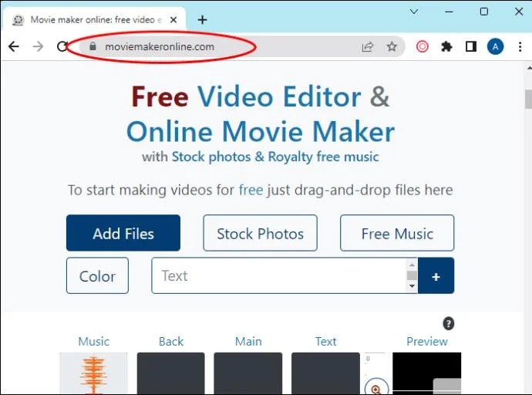The image size is (532, 395).
Task: Click the Color button
Action: pos(97,275)
